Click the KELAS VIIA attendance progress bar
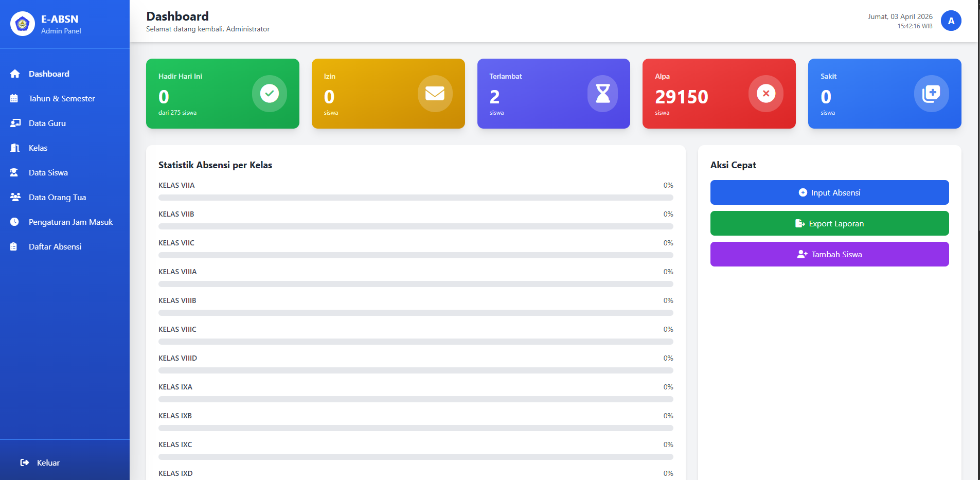980x480 pixels. 416,198
